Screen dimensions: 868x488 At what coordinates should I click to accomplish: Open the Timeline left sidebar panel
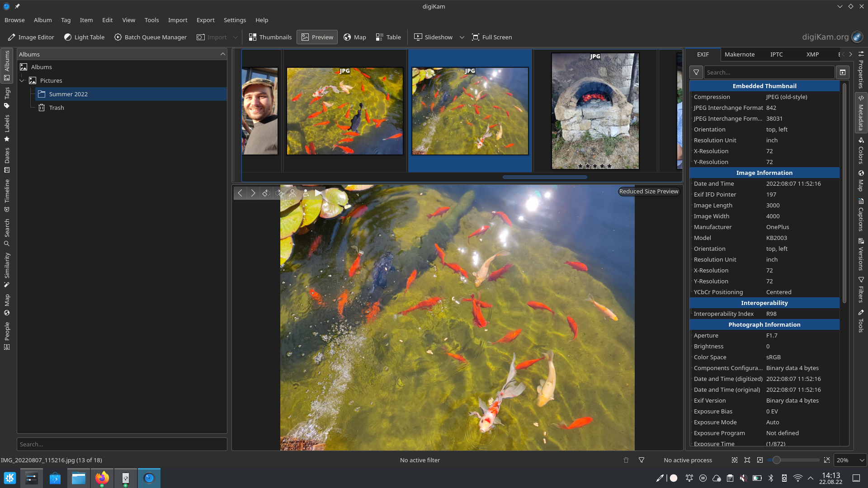[7, 196]
